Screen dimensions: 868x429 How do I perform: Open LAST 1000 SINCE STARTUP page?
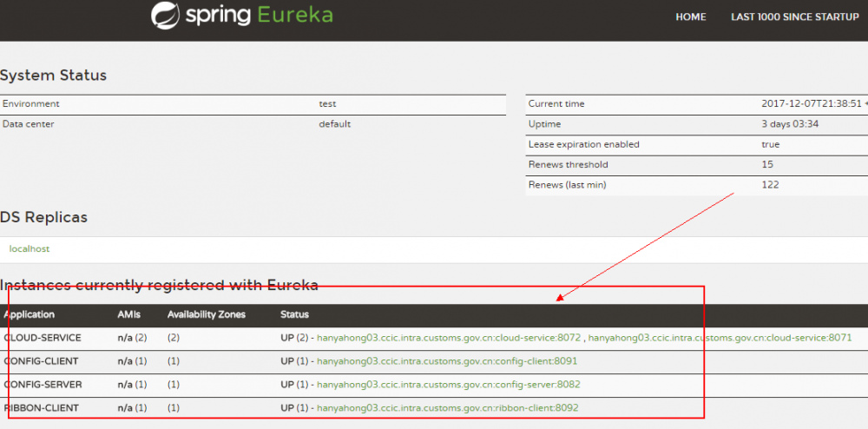pyautogui.click(x=794, y=17)
